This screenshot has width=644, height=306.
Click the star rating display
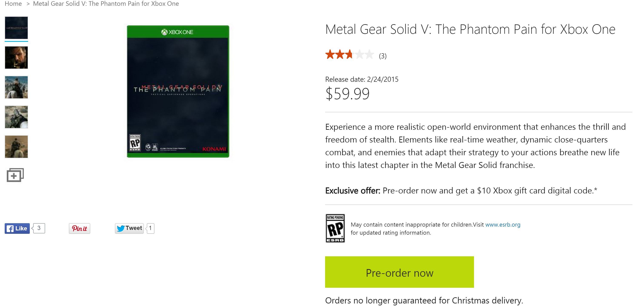pos(350,54)
